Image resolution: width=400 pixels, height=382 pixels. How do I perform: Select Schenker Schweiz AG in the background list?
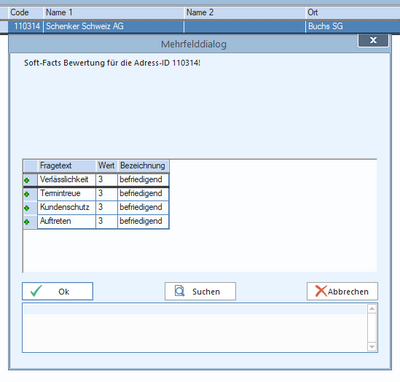[x=114, y=26]
